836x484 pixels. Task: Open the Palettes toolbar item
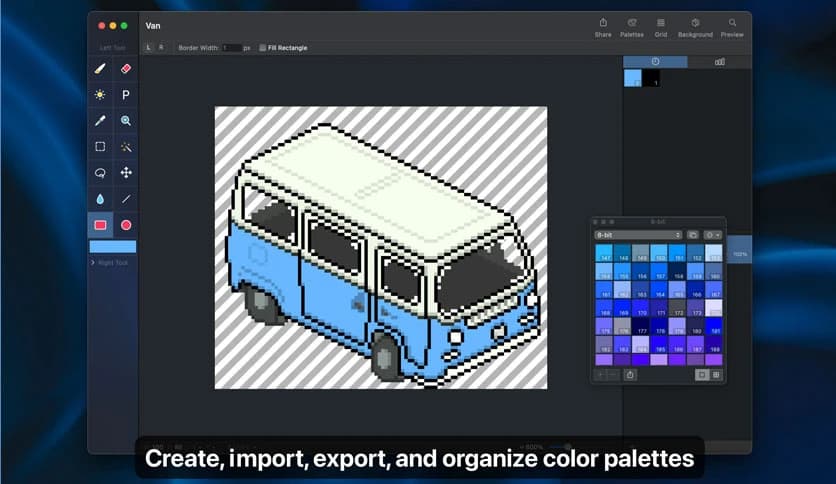click(x=632, y=27)
